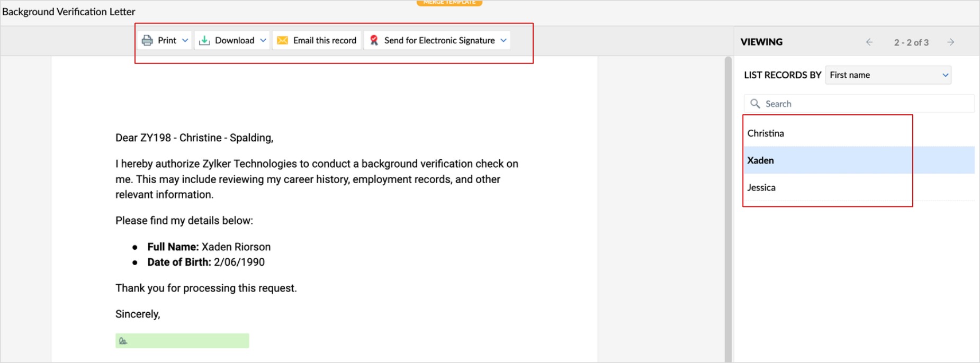Screen dimensions: 980x363
Task: Click the Full Name: Xaden Riorson line
Action: (x=209, y=247)
